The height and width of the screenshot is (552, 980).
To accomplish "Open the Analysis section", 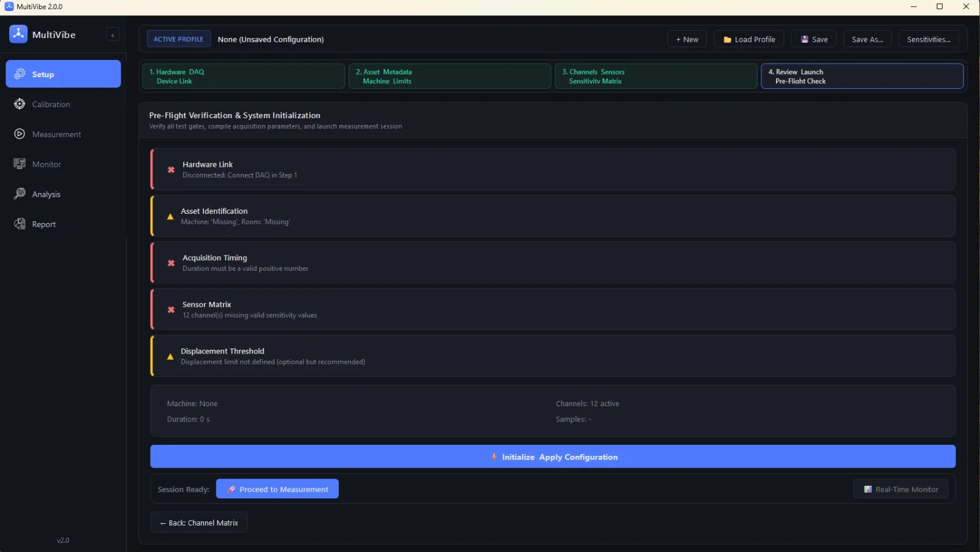I will [63, 194].
